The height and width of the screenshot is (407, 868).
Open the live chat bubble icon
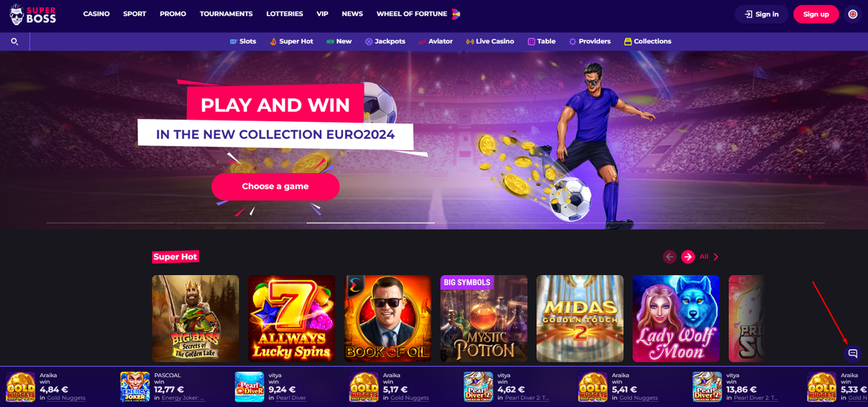(852, 353)
